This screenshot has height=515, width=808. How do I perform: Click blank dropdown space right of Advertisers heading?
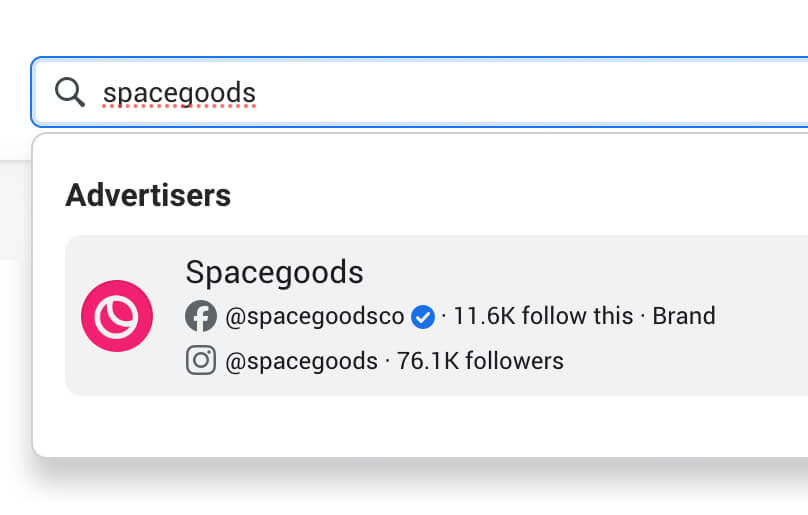coord(520,195)
